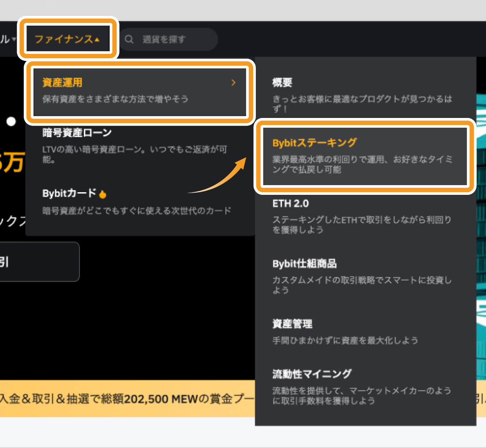Click the MEW prize pool banner

coord(127,399)
